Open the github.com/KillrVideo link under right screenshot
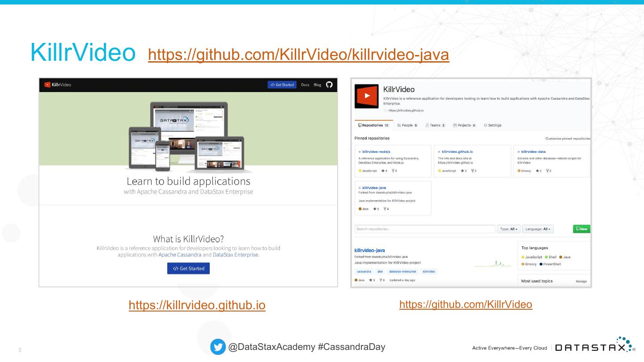This screenshot has height=362, width=644. tap(466, 304)
